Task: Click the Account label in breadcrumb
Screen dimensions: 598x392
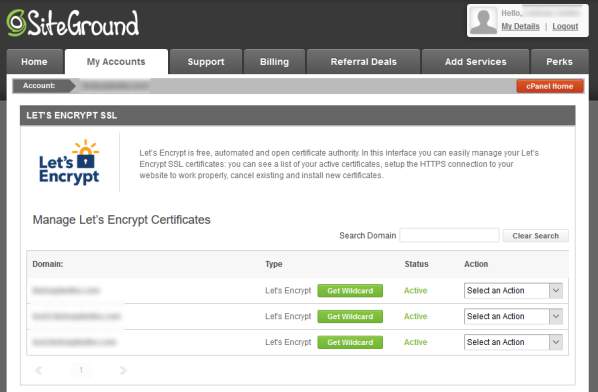Action: coord(39,85)
